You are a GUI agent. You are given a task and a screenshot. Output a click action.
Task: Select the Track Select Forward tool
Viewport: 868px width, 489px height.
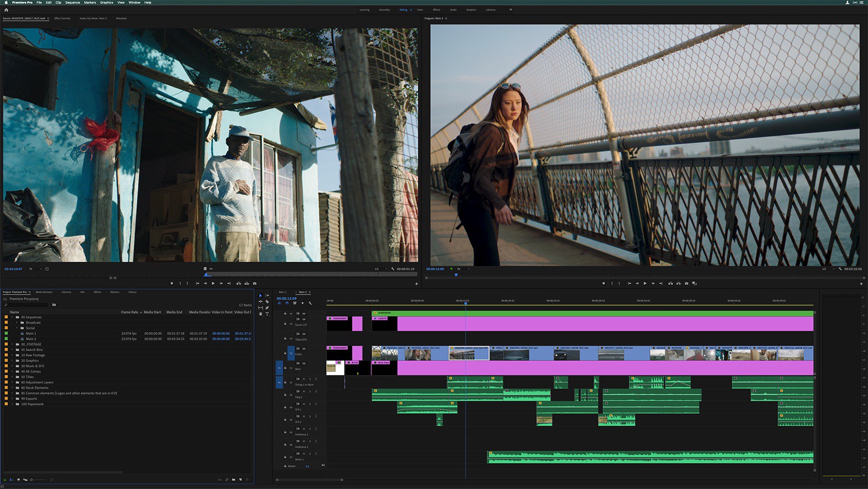(267, 295)
